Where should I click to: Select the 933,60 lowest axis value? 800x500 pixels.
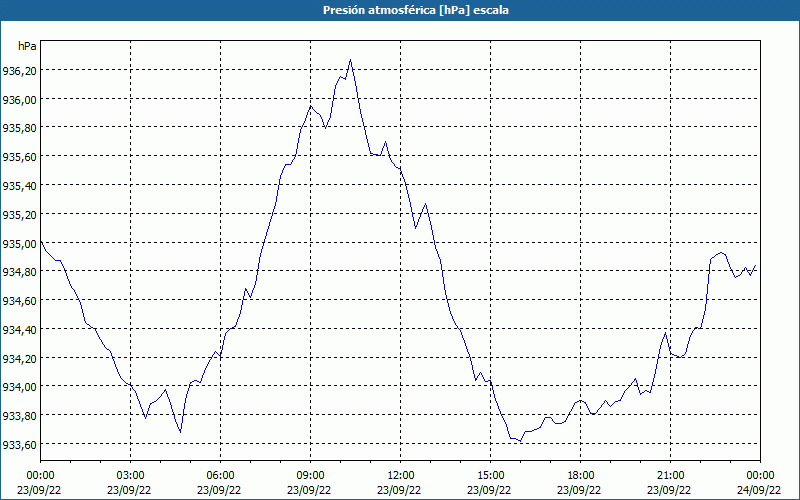pyautogui.click(x=19, y=444)
